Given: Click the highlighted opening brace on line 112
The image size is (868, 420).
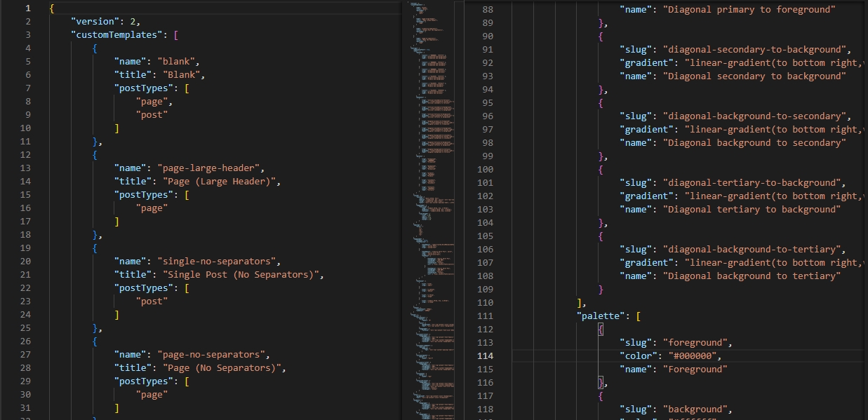Looking at the screenshot, I should (601, 329).
